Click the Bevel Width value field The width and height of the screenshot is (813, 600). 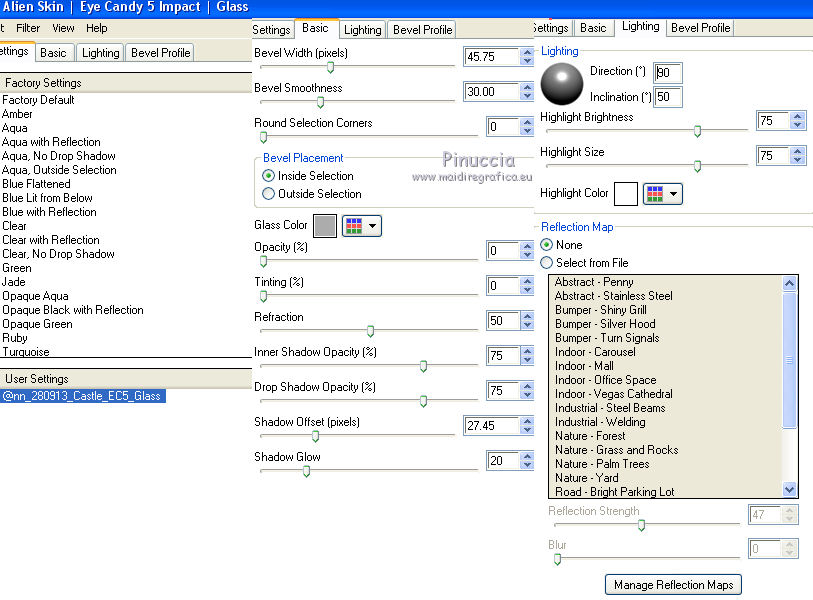(x=492, y=57)
